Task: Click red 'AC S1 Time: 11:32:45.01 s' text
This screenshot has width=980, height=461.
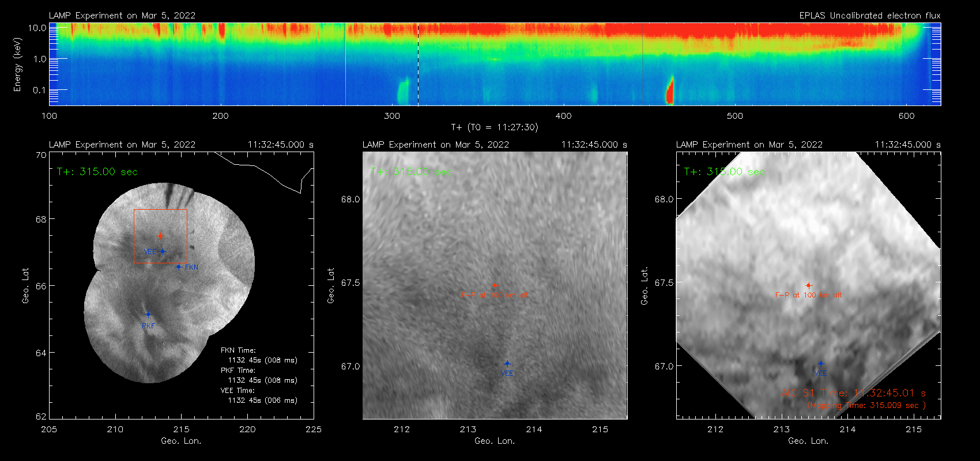Action: [854, 393]
